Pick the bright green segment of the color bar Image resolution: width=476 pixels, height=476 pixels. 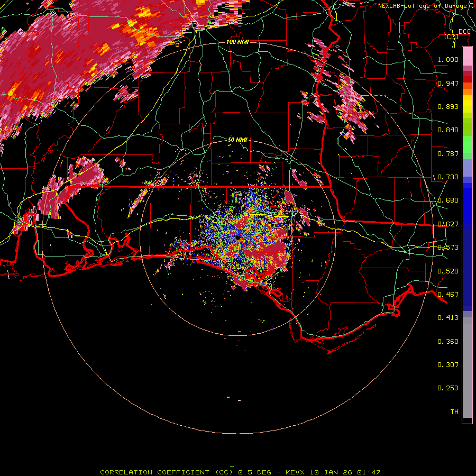click(467, 144)
